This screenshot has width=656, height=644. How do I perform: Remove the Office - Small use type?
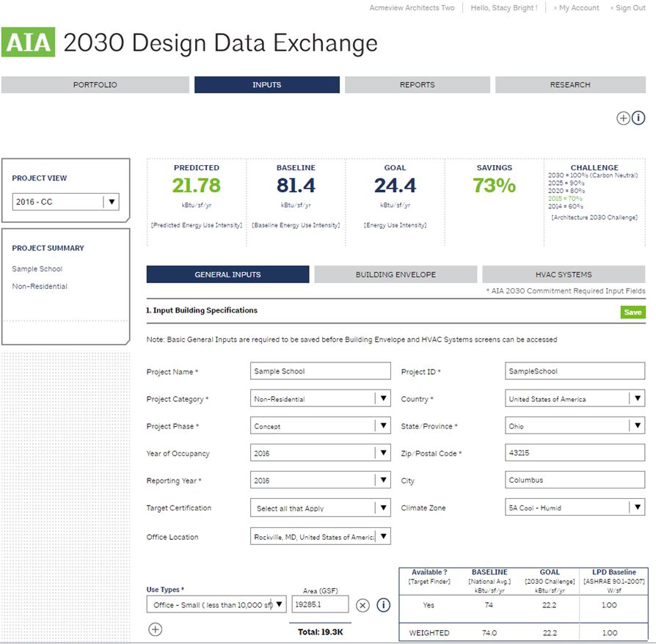[x=362, y=605]
